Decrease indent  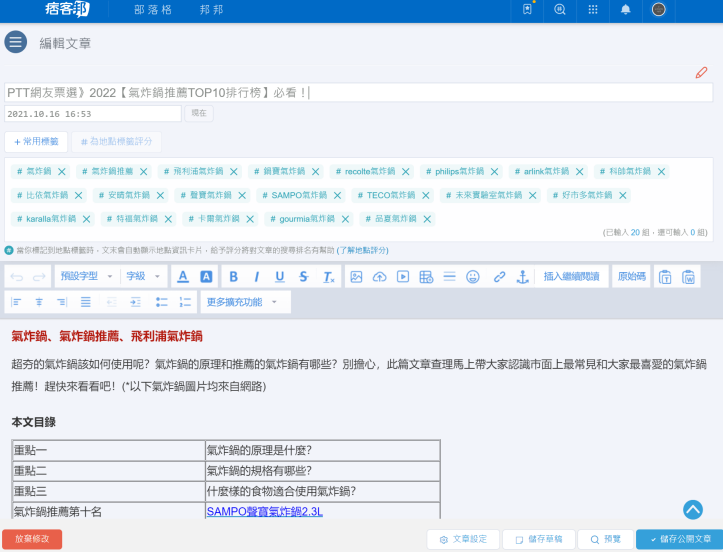click(112, 302)
